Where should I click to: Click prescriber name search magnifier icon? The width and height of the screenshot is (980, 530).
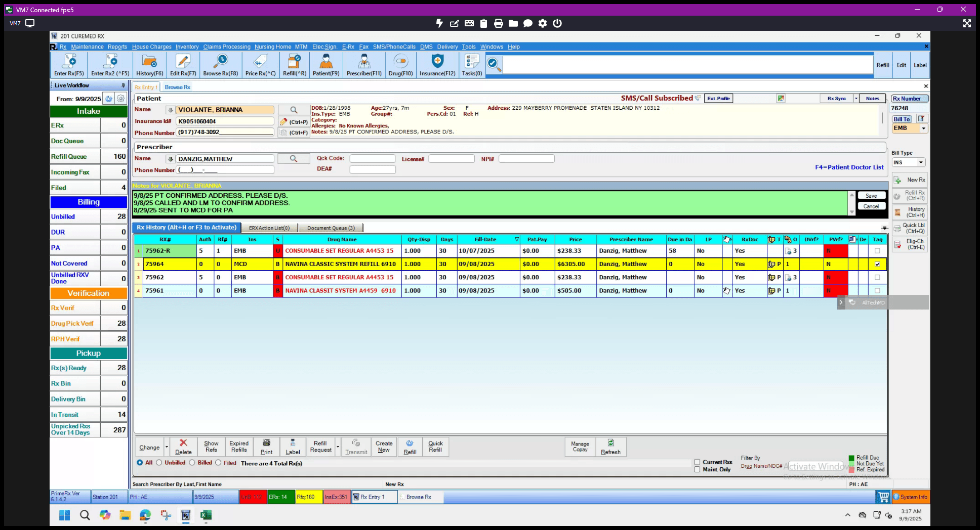point(294,159)
